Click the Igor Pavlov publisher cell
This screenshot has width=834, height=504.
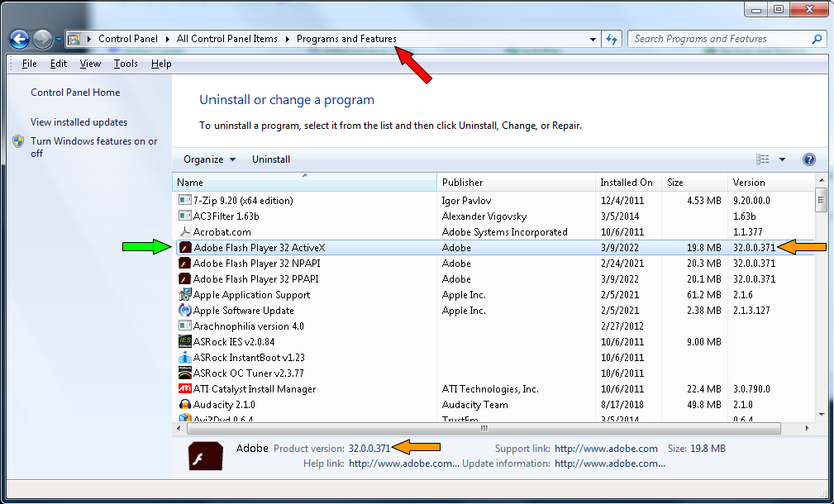coord(466,201)
